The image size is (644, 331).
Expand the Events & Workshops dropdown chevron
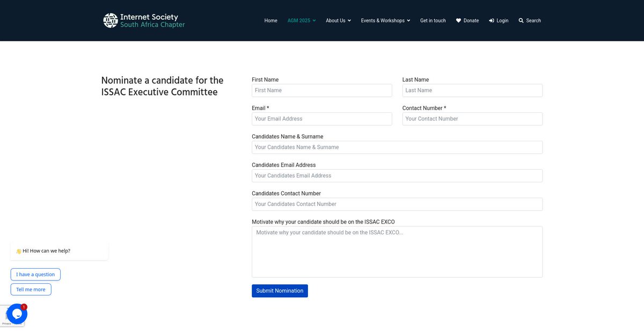point(408,20)
